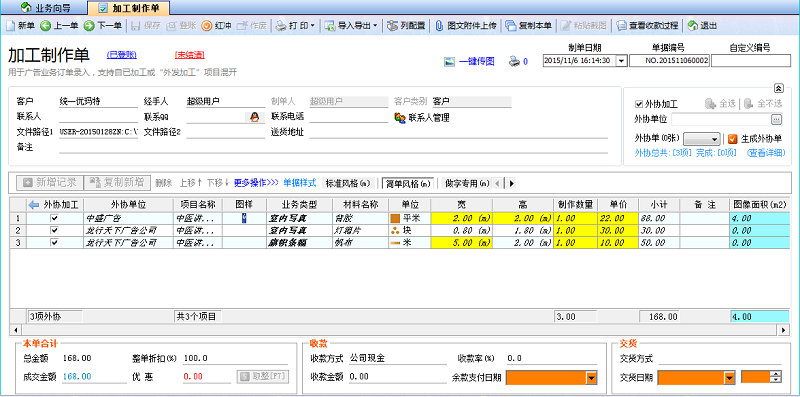The height and width of the screenshot is (397, 800).
Task: Select the 做字专用 style tab
Action: coord(467,183)
